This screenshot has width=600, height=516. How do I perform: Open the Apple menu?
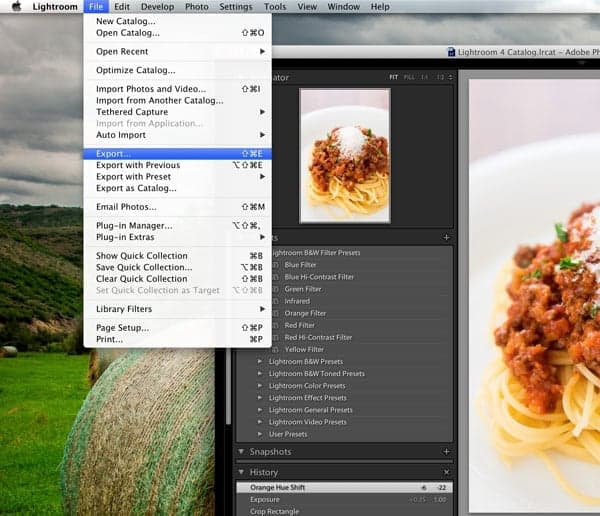tap(16, 7)
